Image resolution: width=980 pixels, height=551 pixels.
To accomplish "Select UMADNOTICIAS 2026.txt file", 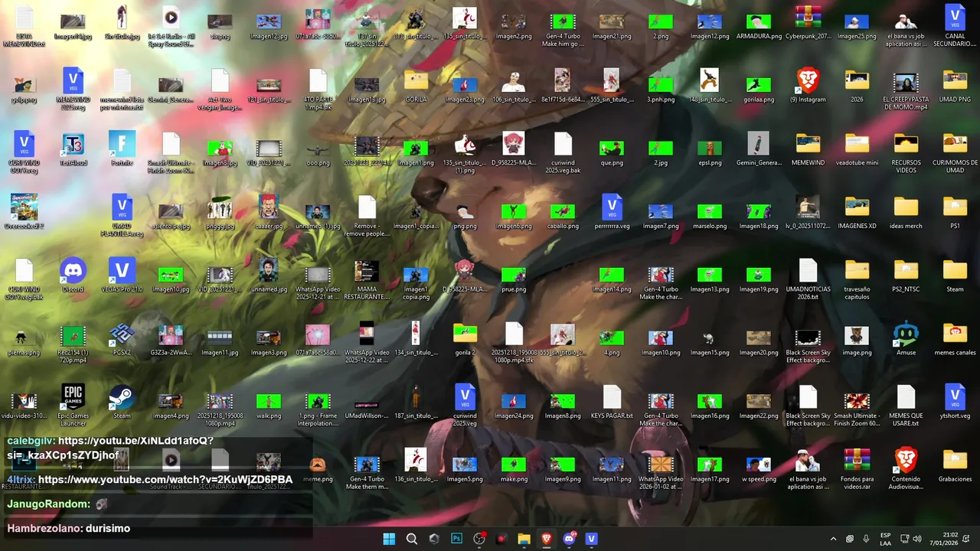I will pyautogui.click(x=808, y=279).
